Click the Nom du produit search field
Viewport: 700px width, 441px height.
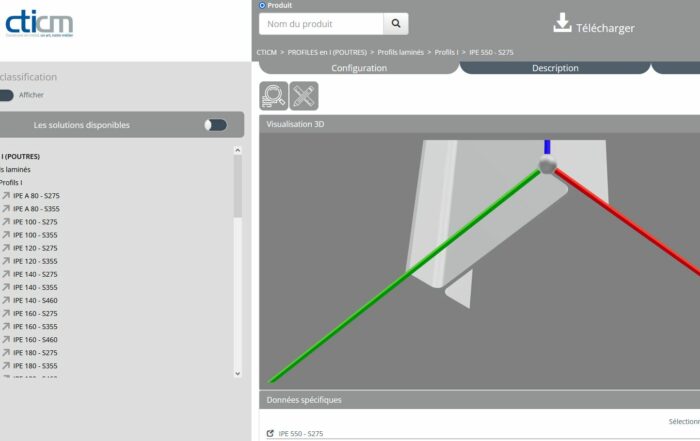[x=321, y=24]
